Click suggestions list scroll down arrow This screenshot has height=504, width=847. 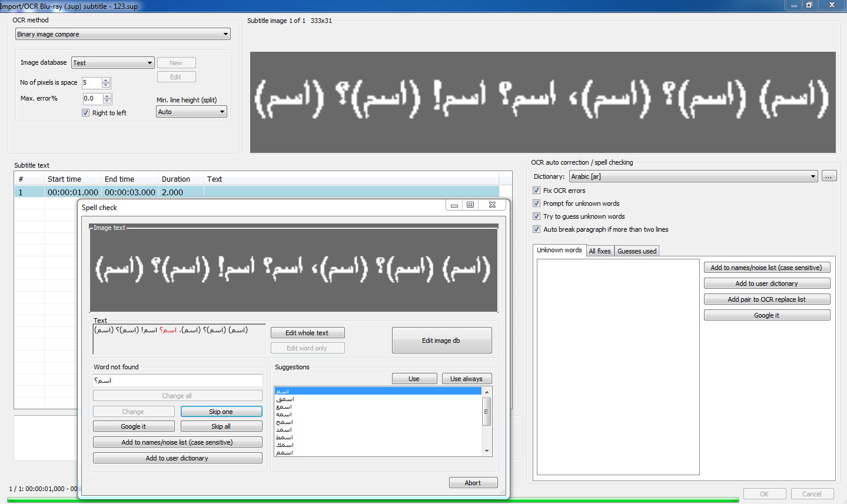pyautogui.click(x=487, y=451)
